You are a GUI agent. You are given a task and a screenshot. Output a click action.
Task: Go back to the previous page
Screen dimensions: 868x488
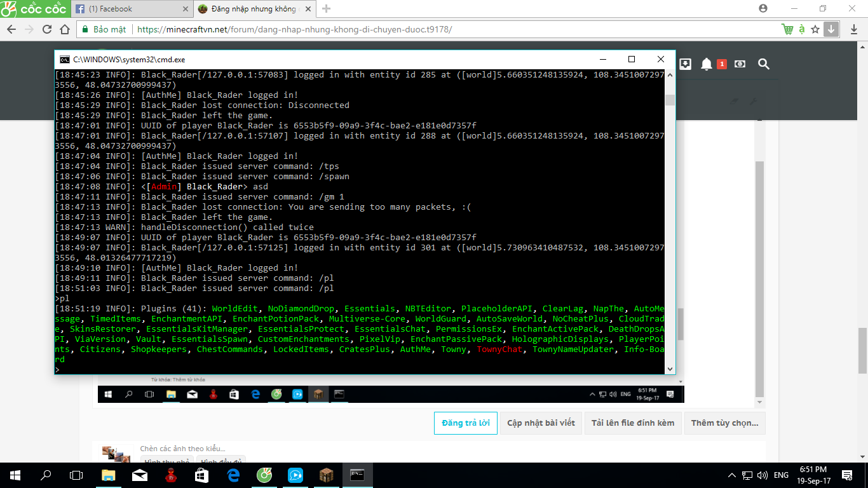click(x=11, y=29)
